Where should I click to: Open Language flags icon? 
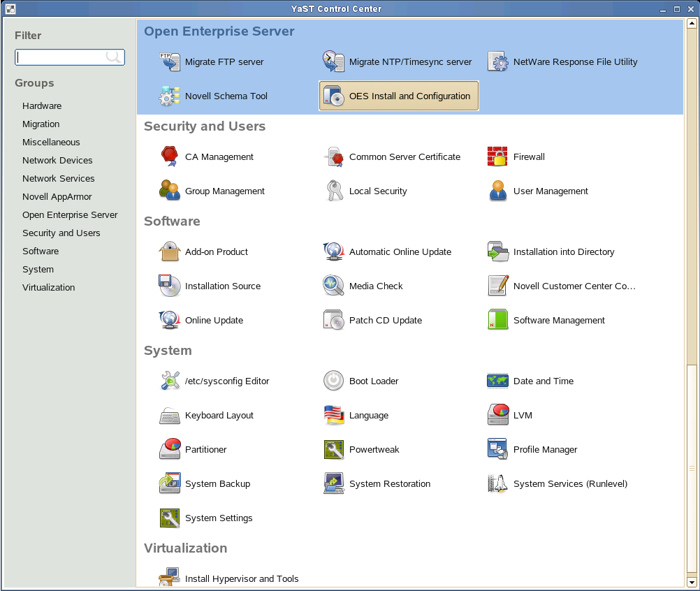click(x=333, y=415)
